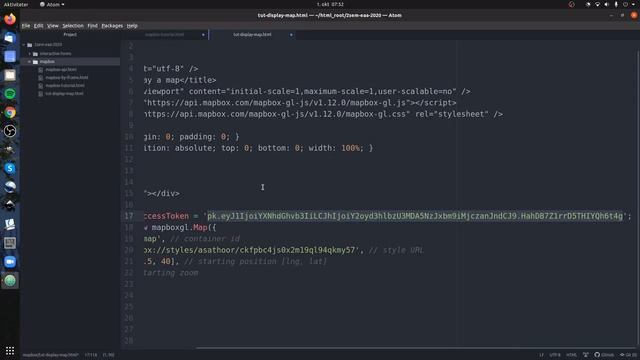Screen dimensions: 640x360
Task: Click the LF line-ending selector
Action: click(541, 355)
